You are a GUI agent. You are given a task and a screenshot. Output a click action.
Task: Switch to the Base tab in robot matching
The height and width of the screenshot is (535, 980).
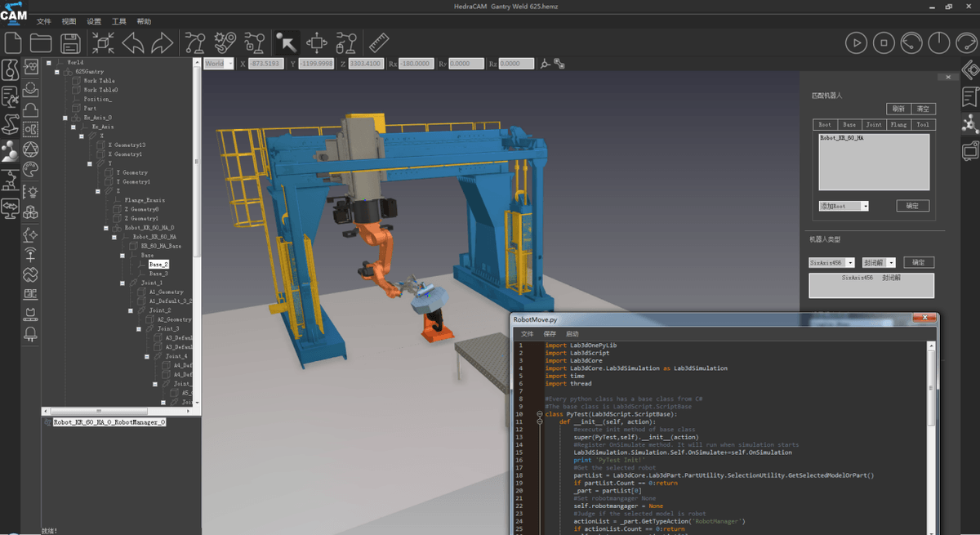[x=849, y=125]
